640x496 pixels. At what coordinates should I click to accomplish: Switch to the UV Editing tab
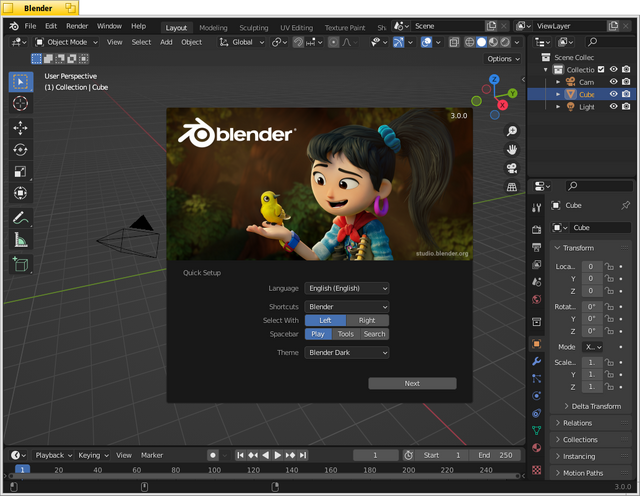296,28
